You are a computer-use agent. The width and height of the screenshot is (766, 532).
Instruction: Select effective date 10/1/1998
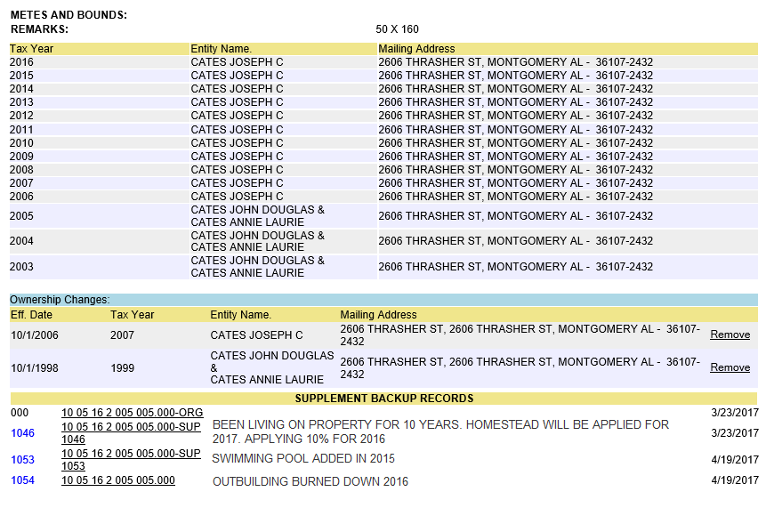coord(34,367)
